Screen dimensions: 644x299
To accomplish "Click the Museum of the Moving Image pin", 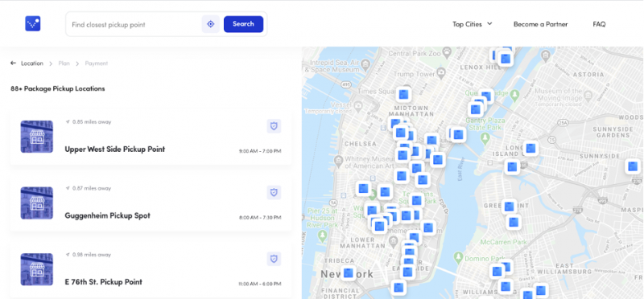I will tap(588, 95).
